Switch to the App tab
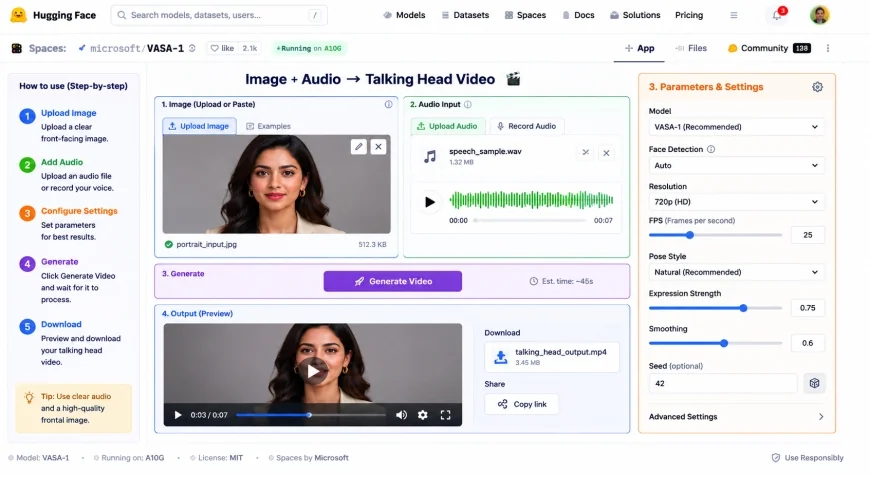The image size is (870, 477). (x=639, y=48)
